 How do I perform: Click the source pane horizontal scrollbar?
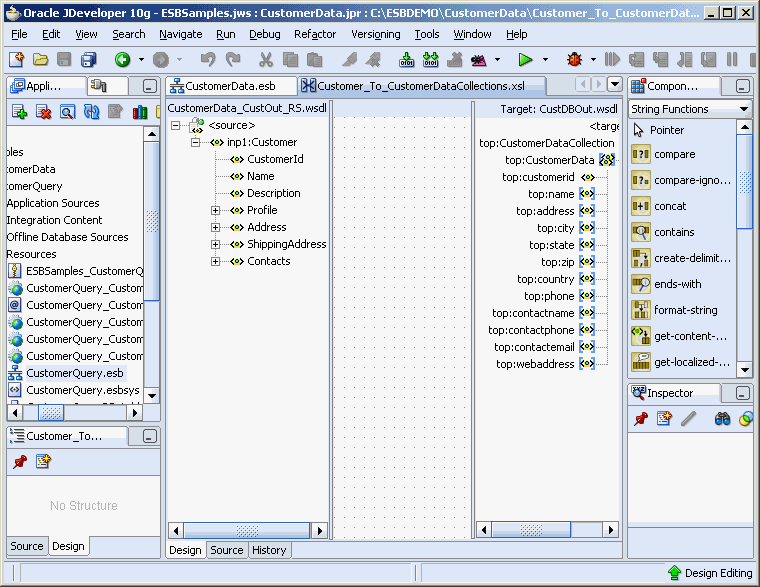pos(247,531)
